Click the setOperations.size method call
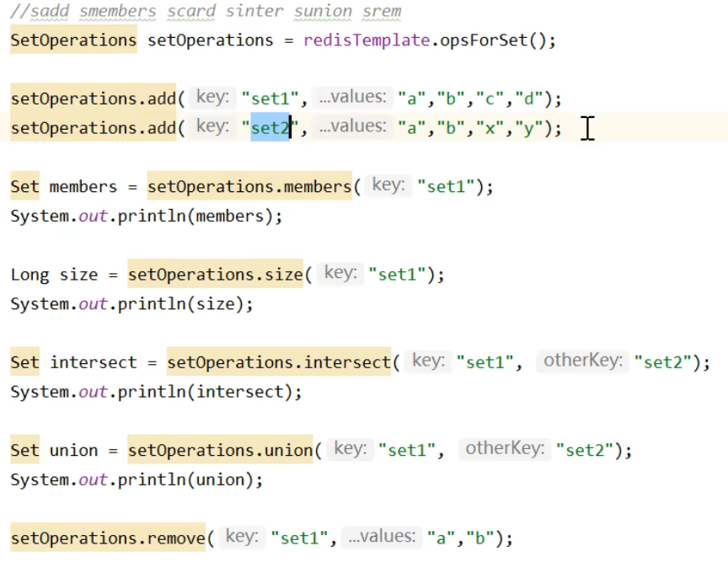Viewport: 728px width, 562px height. 215,274
